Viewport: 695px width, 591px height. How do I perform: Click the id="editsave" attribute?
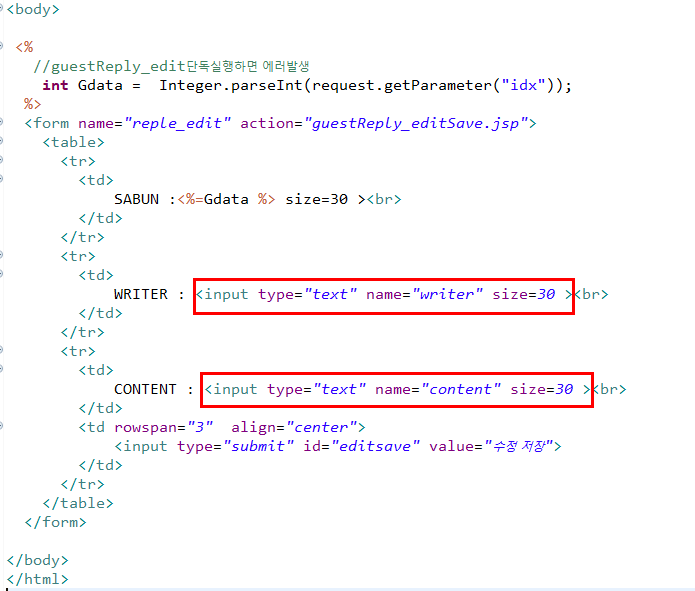coord(361,446)
